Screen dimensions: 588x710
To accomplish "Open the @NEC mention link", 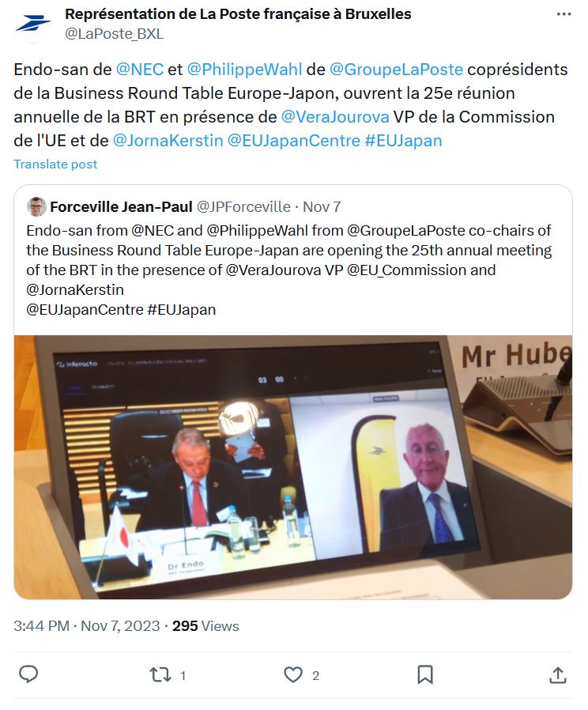I will coord(139,70).
